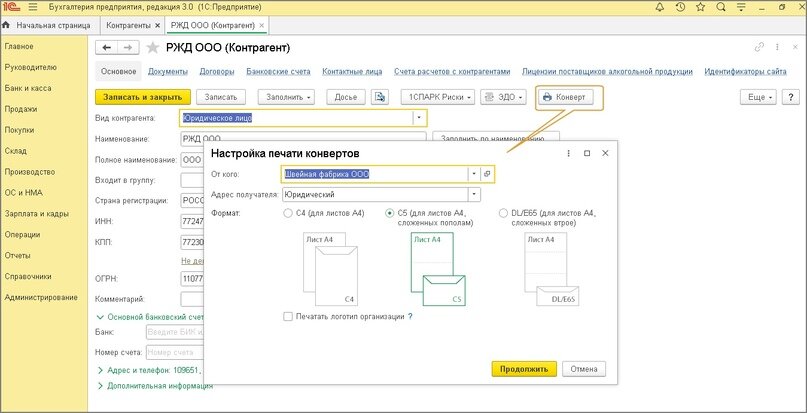Open global search magnifier icon
Image resolution: width=807 pixels, height=413 pixels.
(x=721, y=7)
